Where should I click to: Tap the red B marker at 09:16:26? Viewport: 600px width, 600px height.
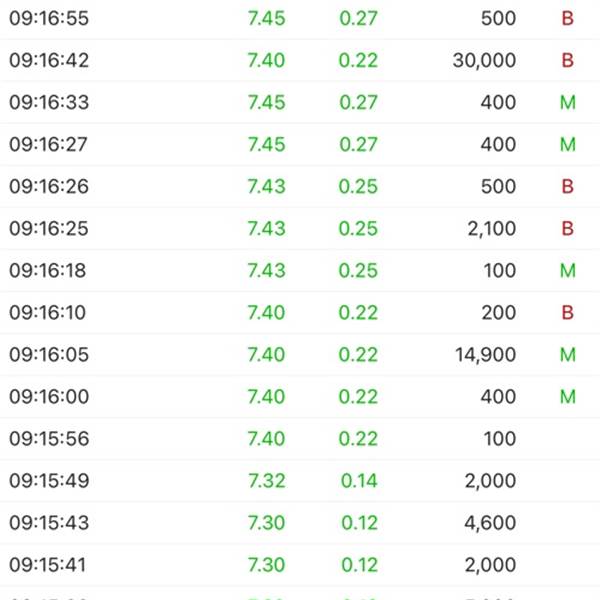567,186
